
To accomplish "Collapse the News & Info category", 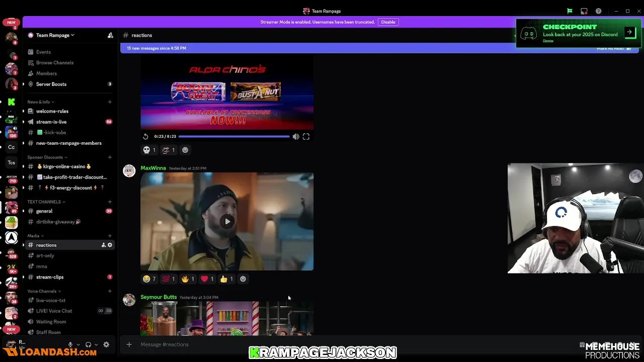I will 40,102.
